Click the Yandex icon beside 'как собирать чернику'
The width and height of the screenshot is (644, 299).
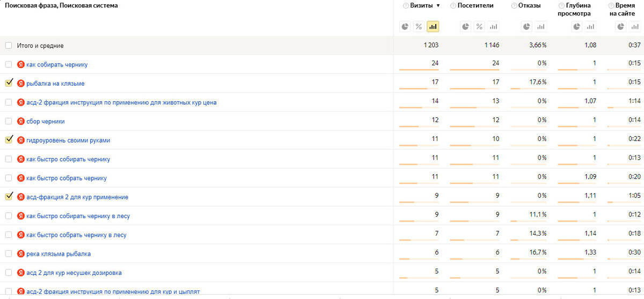pos(21,64)
